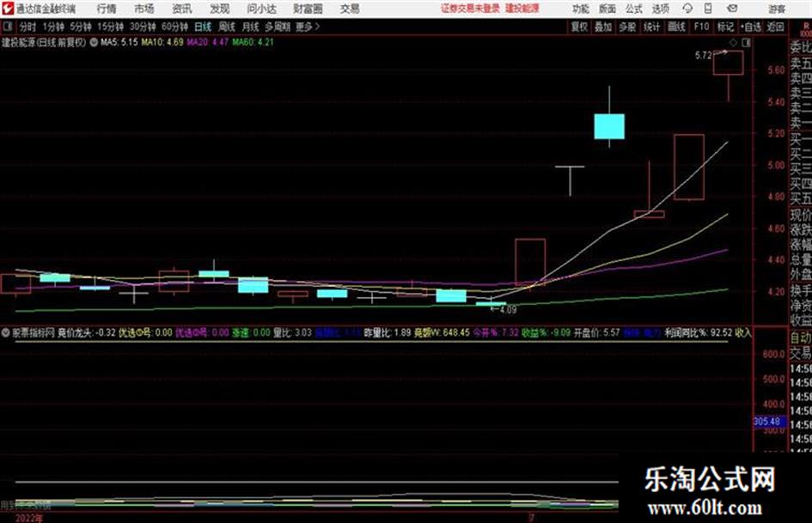Switch to the 60分钟 period tab

coord(175,27)
